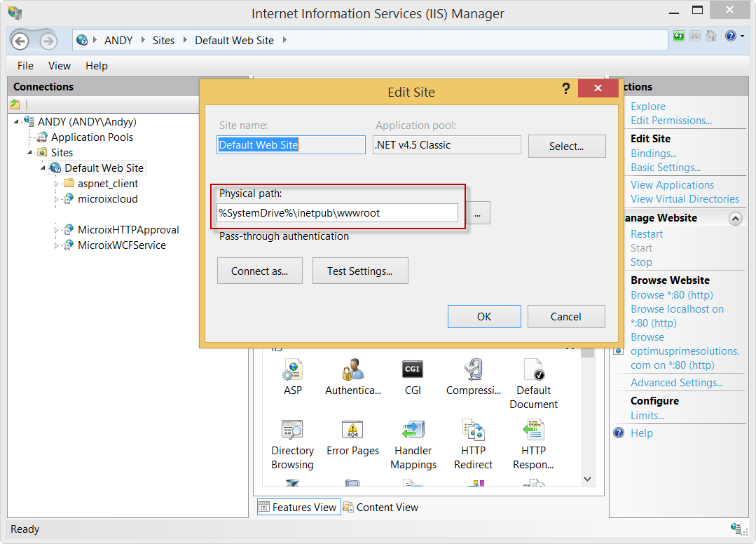Open the CGI feature icon
This screenshot has width=756, height=544.
tap(413, 369)
